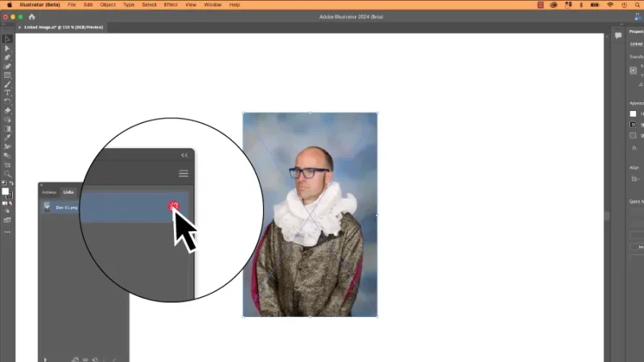
Task: Select the Rectangle tool
Action: [7, 75]
